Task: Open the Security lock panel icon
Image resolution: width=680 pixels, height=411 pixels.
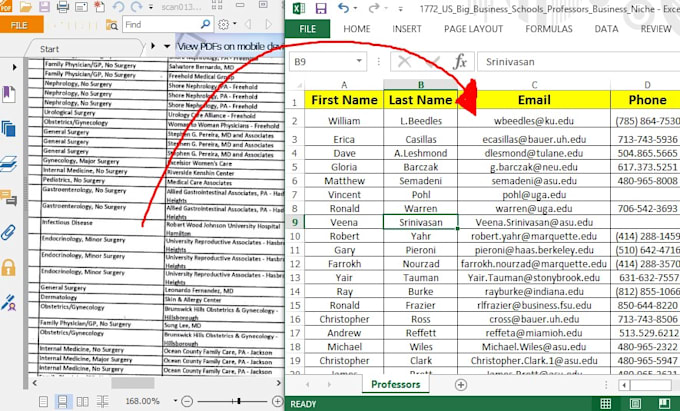Action: (x=8, y=267)
